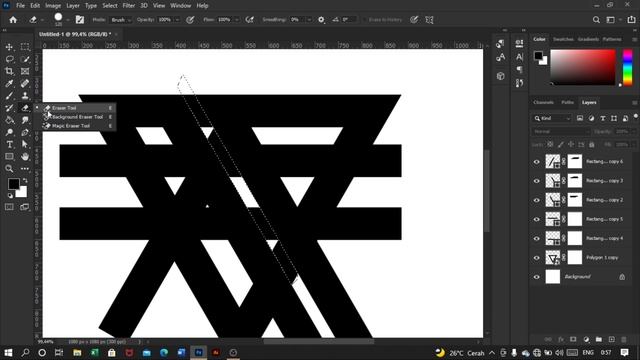Open the layer blend mode dropdown
Screen dimensions: 640x360
click(561, 131)
